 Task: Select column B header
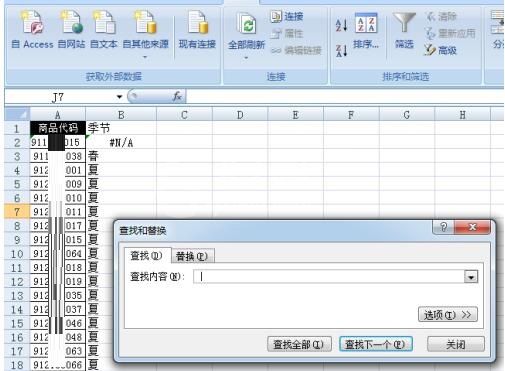121,115
